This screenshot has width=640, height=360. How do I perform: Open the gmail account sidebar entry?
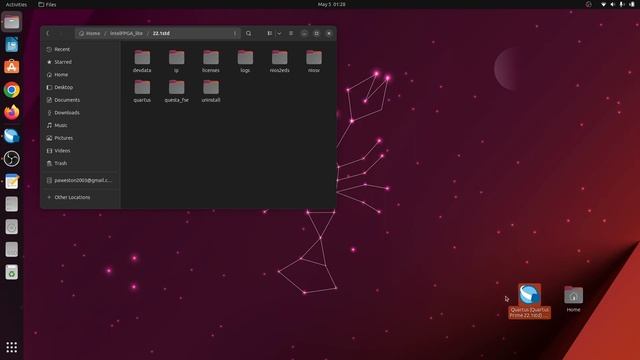80,180
